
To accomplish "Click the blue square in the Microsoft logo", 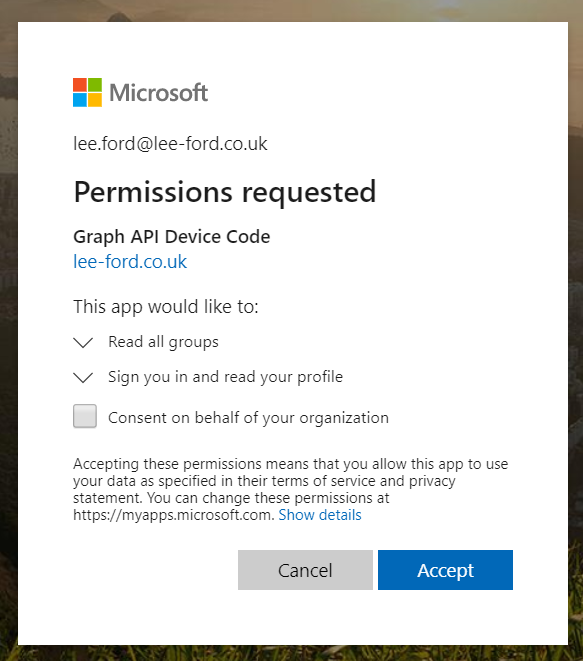I will (x=80, y=100).
